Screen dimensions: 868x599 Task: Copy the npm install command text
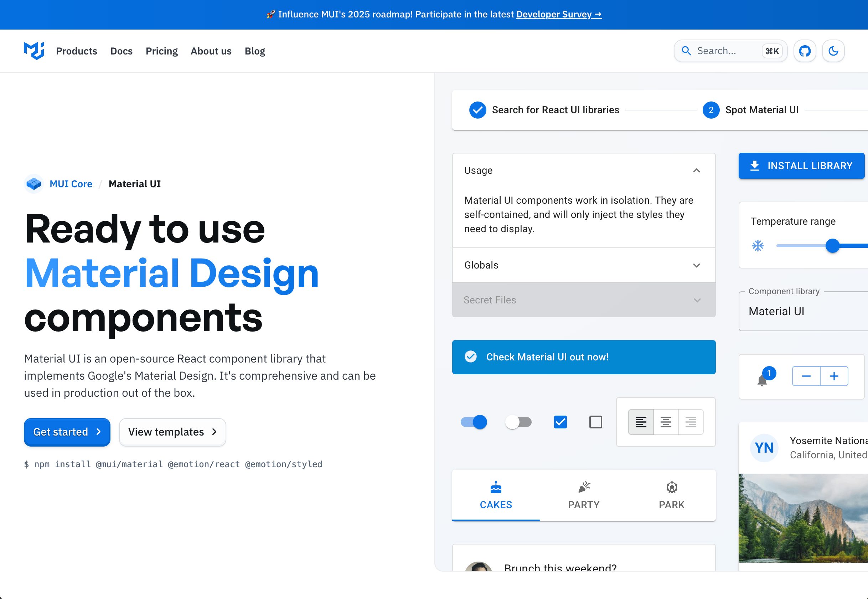point(173,464)
